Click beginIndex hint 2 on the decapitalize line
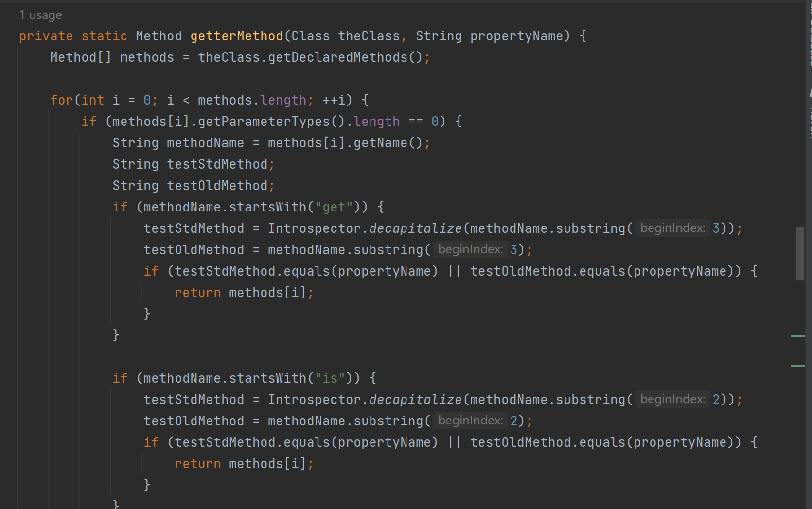The width and height of the screenshot is (812, 509). (x=672, y=399)
